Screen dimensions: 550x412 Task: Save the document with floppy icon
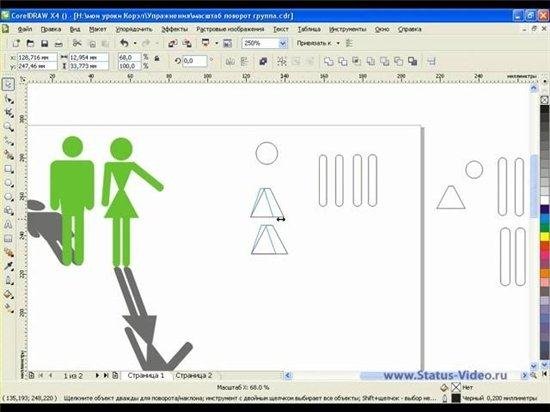(44, 43)
